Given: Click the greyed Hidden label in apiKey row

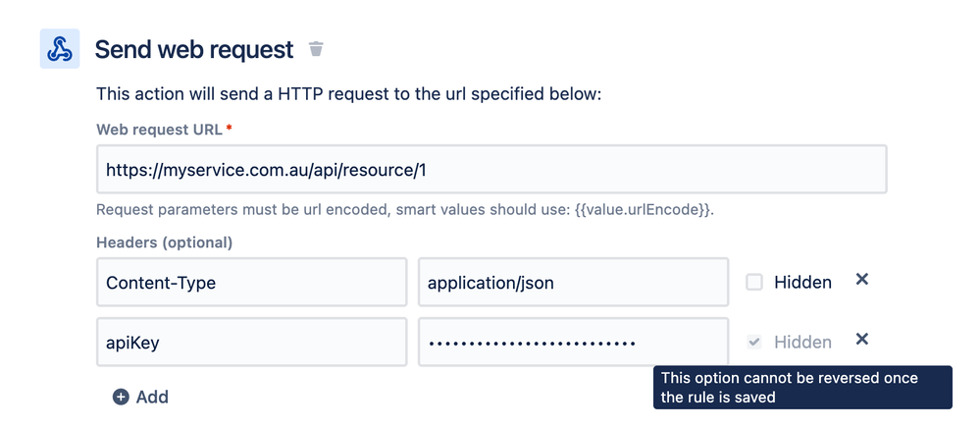Looking at the screenshot, I should [802, 343].
